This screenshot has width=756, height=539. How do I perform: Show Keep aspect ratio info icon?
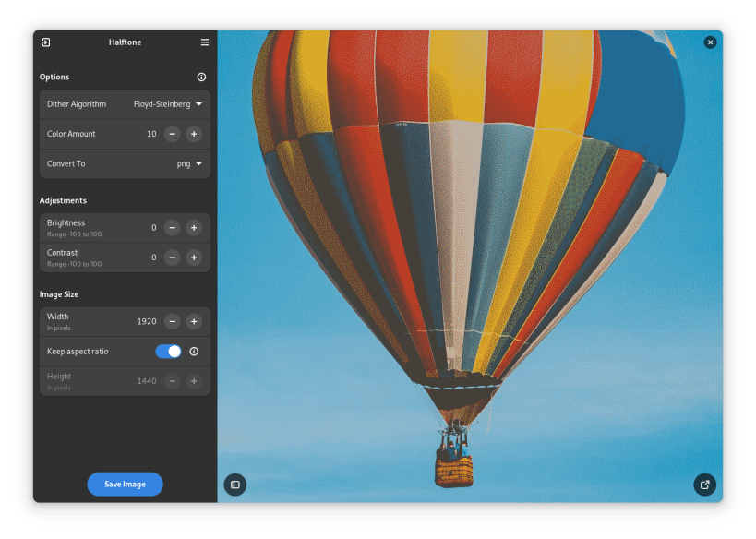pyautogui.click(x=194, y=352)
